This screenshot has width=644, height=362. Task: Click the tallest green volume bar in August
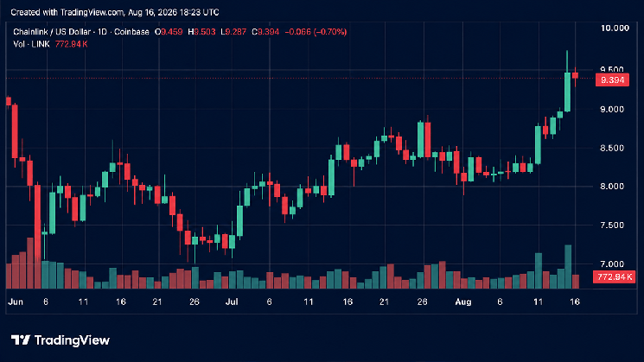click(568, 266)
